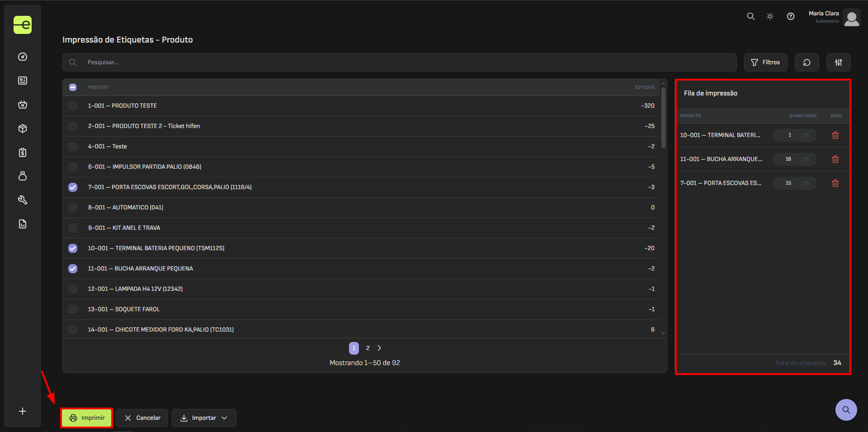
Task: Click the plus icon at sidebar bottom
Action: tap(23, 411)
